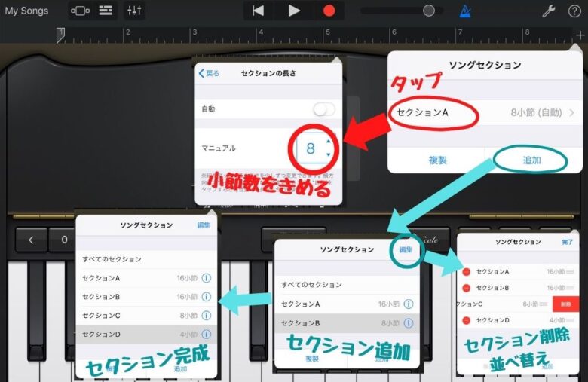Start playback with the play button
The height and width of the screenshot is (382, 588).
pyautogui.click(x=294, y=11)
